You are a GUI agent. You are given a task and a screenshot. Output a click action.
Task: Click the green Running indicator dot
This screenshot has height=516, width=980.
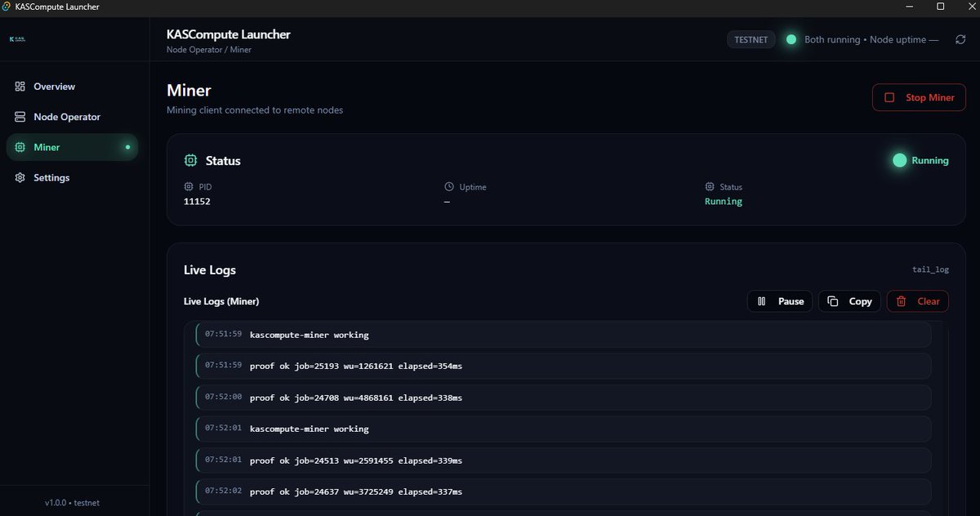click(900, 161)
